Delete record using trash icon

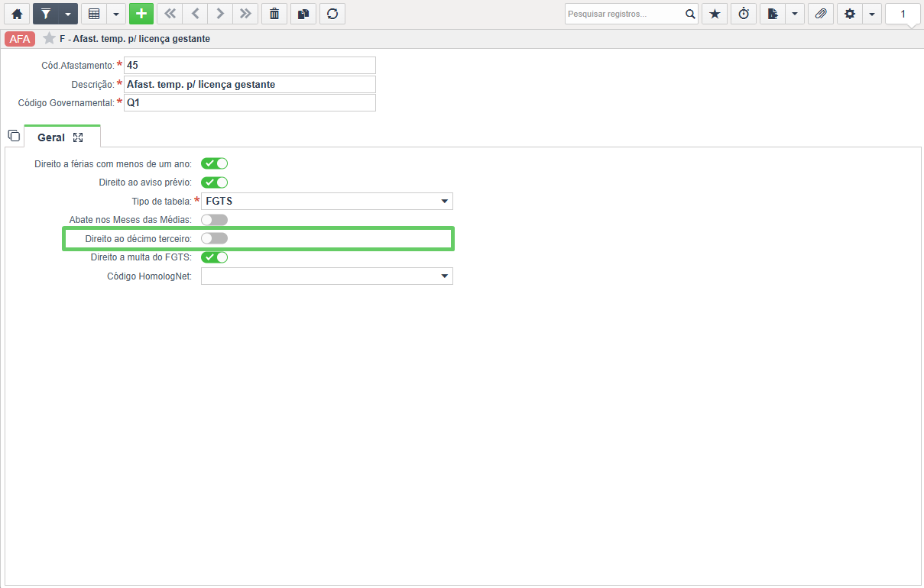(274, 14)
